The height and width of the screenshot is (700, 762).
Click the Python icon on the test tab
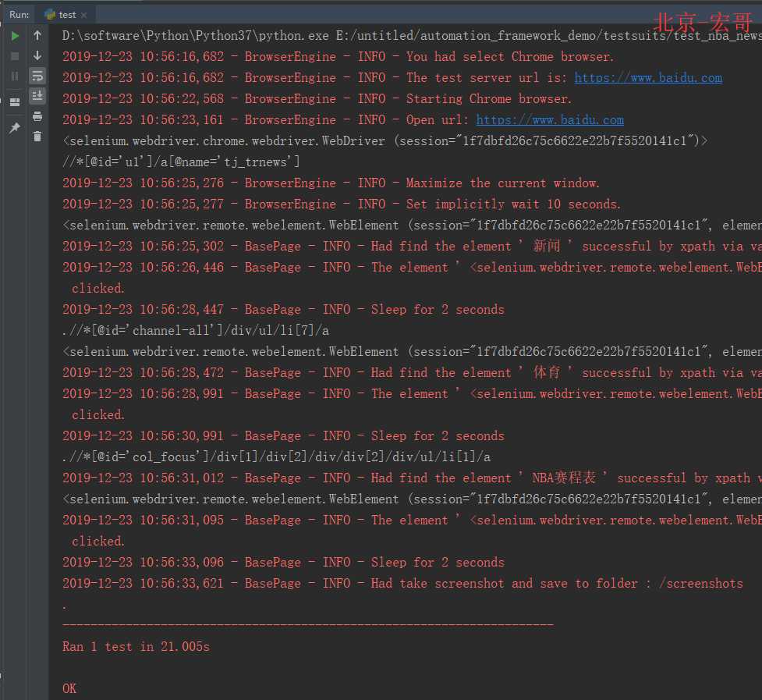(50, 15)
